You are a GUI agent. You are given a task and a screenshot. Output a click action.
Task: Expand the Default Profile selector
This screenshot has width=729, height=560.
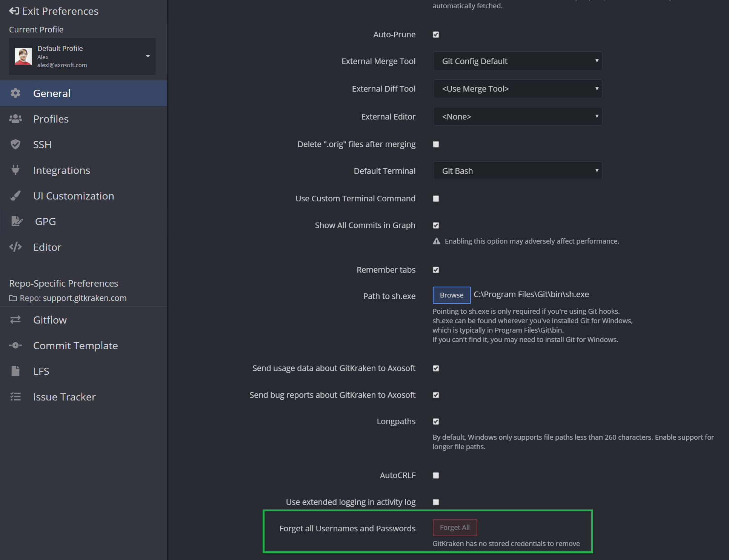point(148,56)
